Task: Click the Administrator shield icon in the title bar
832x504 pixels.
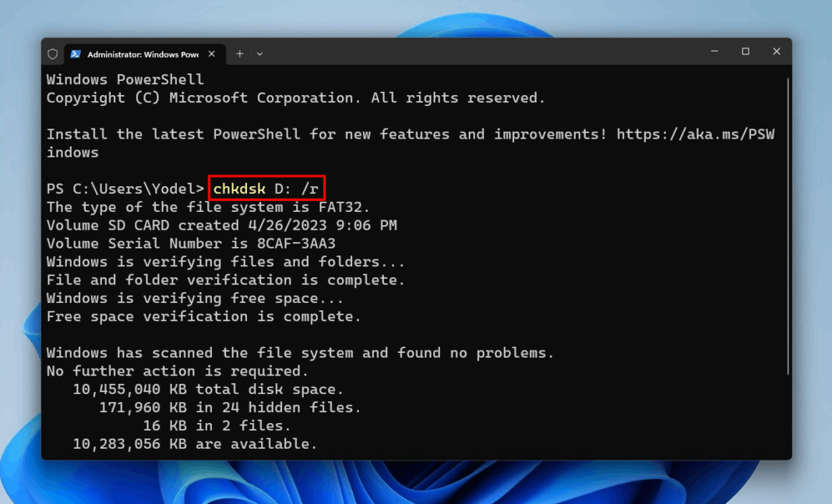Action: pyautogui.click(x=52, y=52)
